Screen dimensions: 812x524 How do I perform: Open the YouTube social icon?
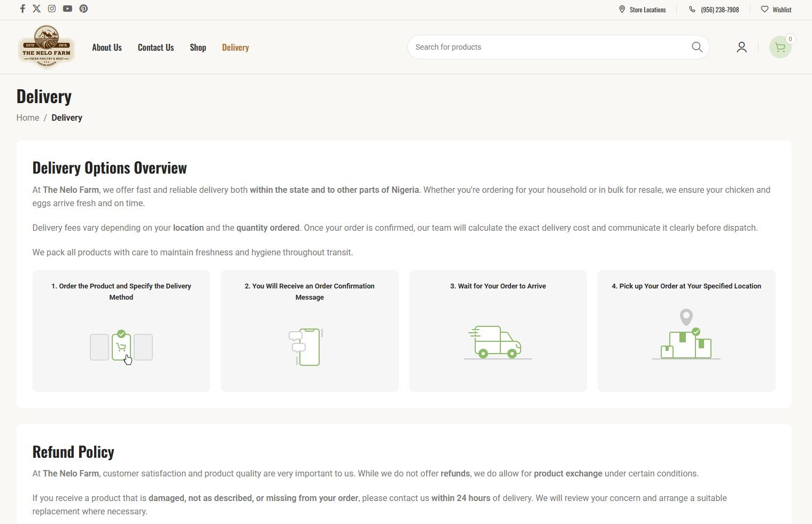tap(67, 9)
